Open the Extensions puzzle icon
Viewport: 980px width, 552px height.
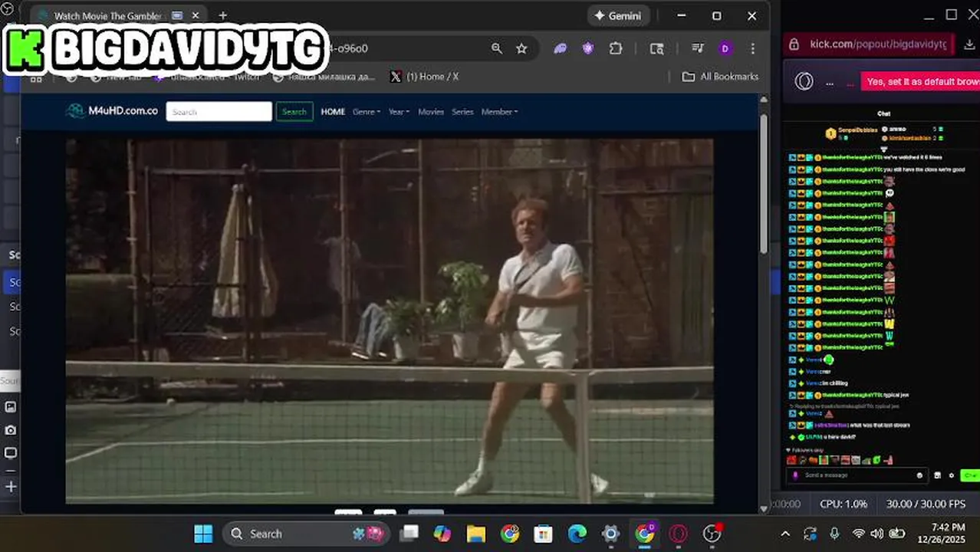tap(616, 48)
